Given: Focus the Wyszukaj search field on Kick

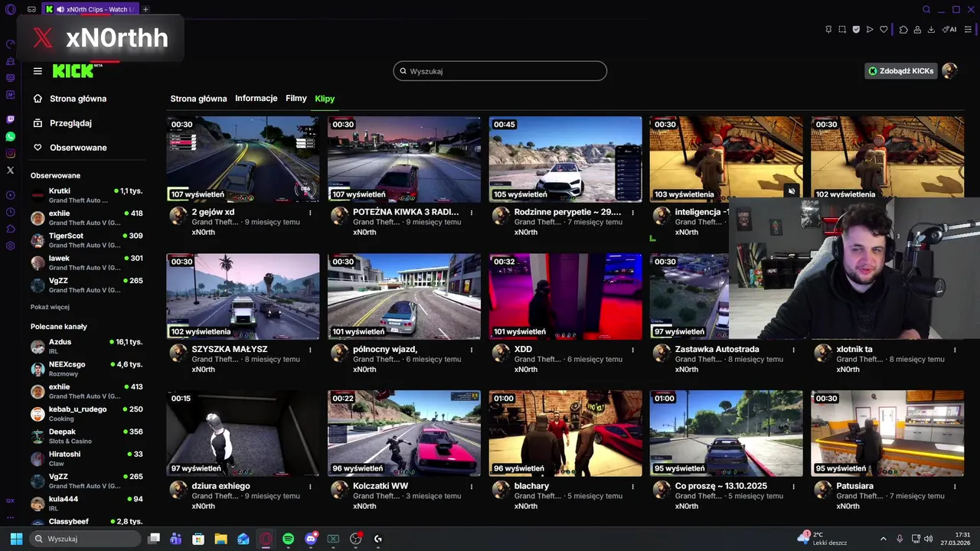Looking at the screenshot, I should click(500, 71).
